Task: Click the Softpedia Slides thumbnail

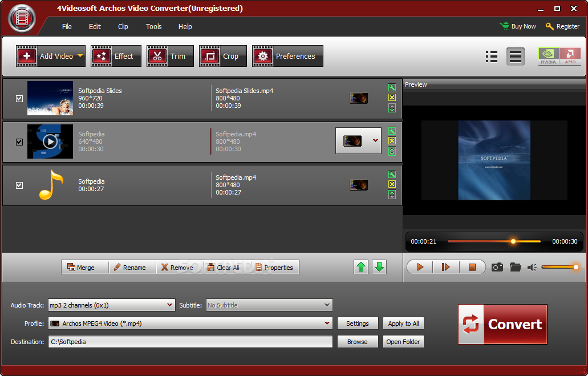Action: coord(50,98)
